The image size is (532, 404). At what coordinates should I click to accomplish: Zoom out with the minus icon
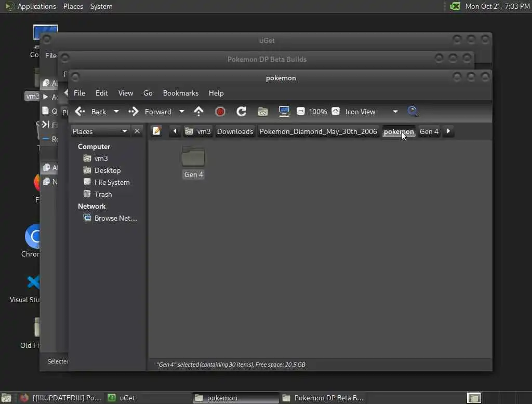(x=301, y=111)
